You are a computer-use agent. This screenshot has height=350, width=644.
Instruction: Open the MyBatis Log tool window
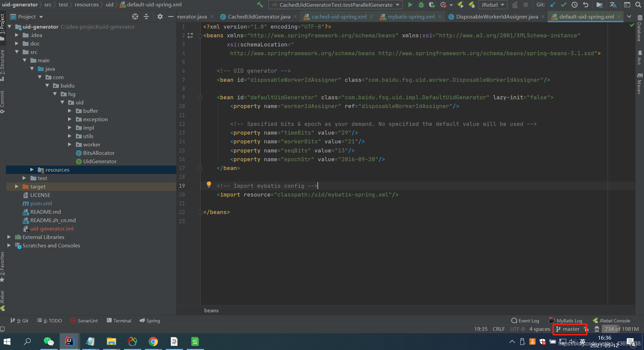(565, 321)
